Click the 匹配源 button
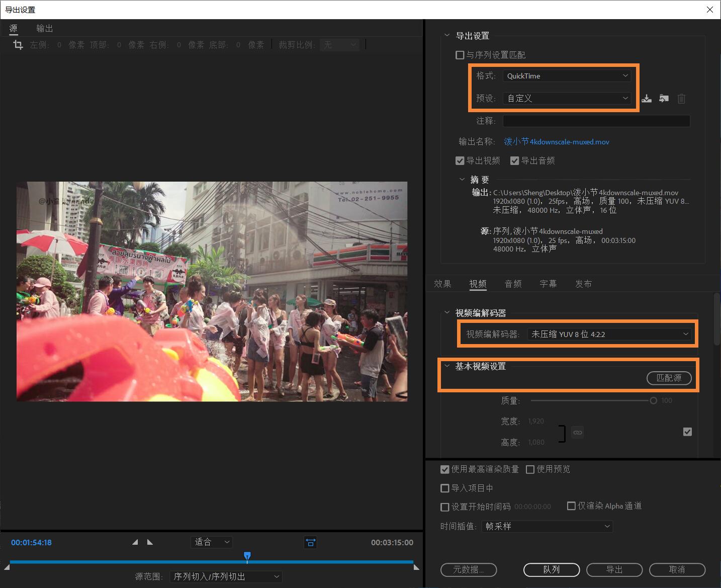Viewport: 721px width, 588px height. click(x=669, y=378)
